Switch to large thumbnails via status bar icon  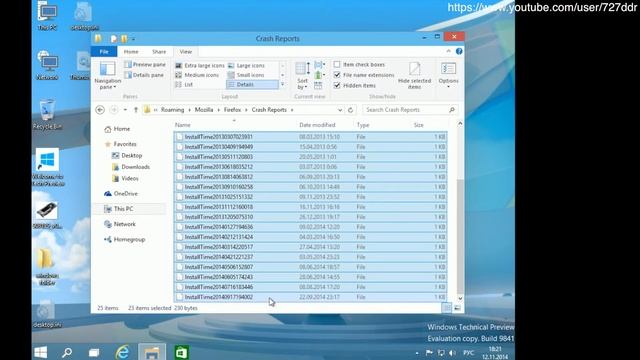click(x=457, y=308)
